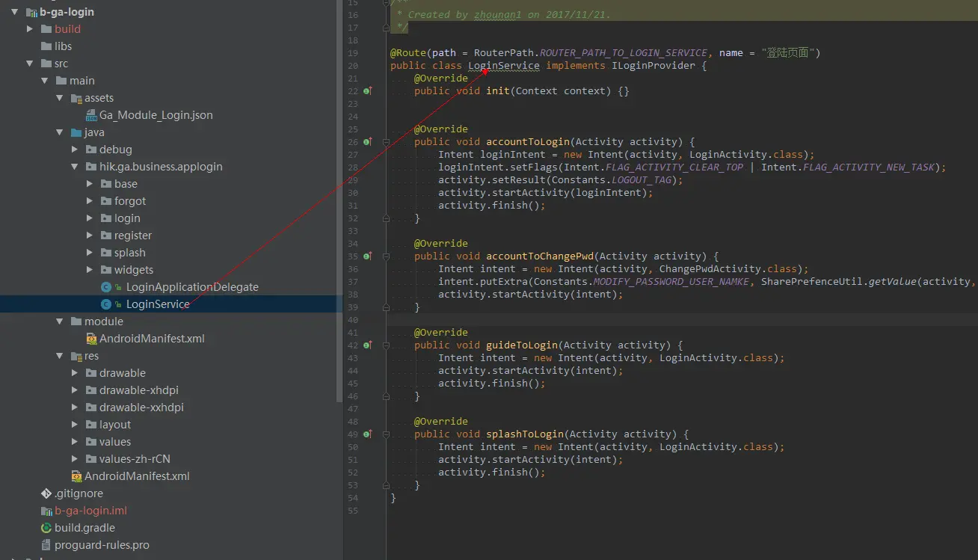Select the AndroidManifest.xml under res

[x=137, y=476]
